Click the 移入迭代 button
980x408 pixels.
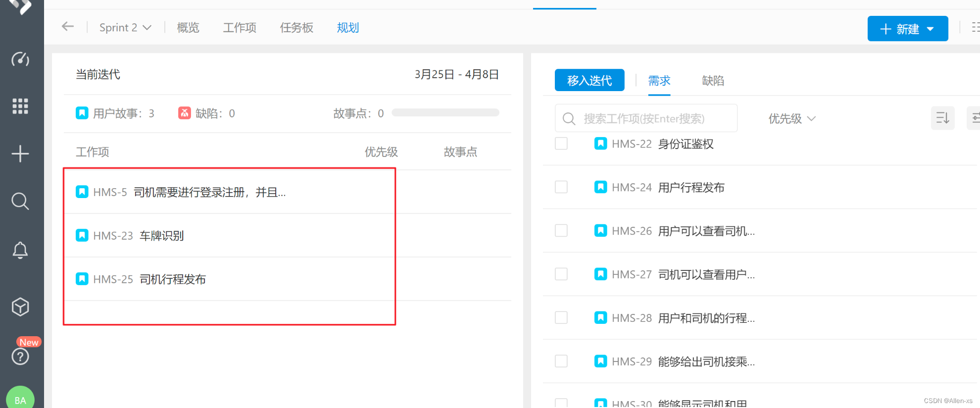[x=589, y=80]
